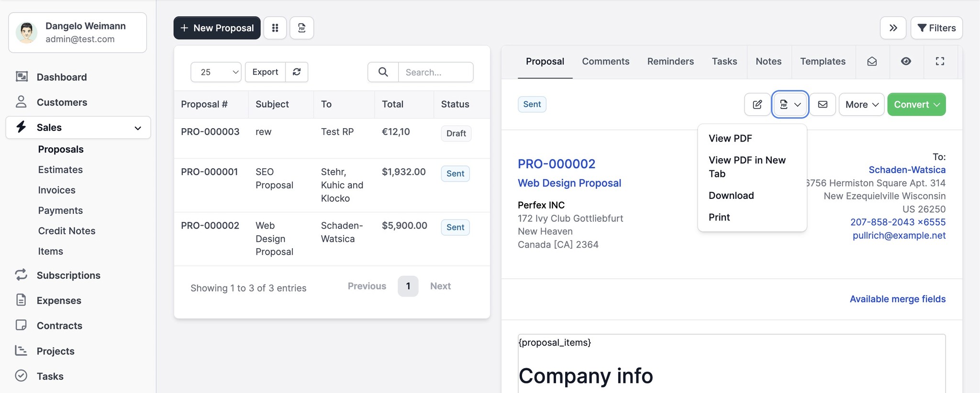The height and width of the screenshot is (393, 980).
Task: Toggle the PDF dropdown button
Action: [790, 104]
